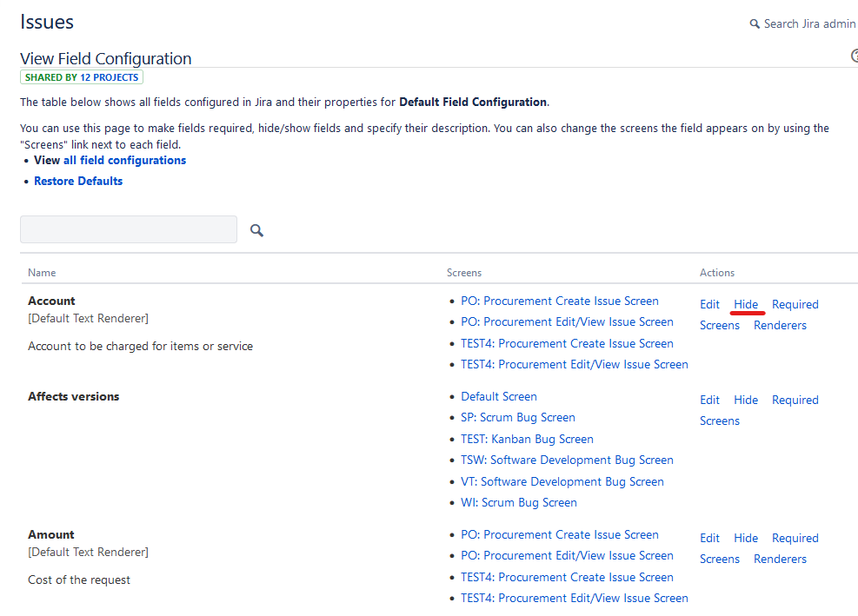Hide the Affects versions field
Image resolution: width=858 pixels, height=616 pixels.
pyautogui.click(x=746, y=400)
